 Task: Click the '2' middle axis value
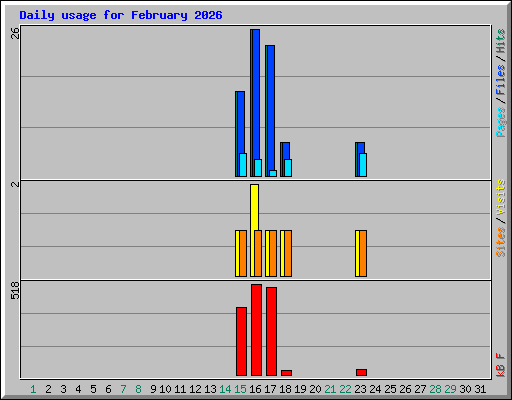15,184
